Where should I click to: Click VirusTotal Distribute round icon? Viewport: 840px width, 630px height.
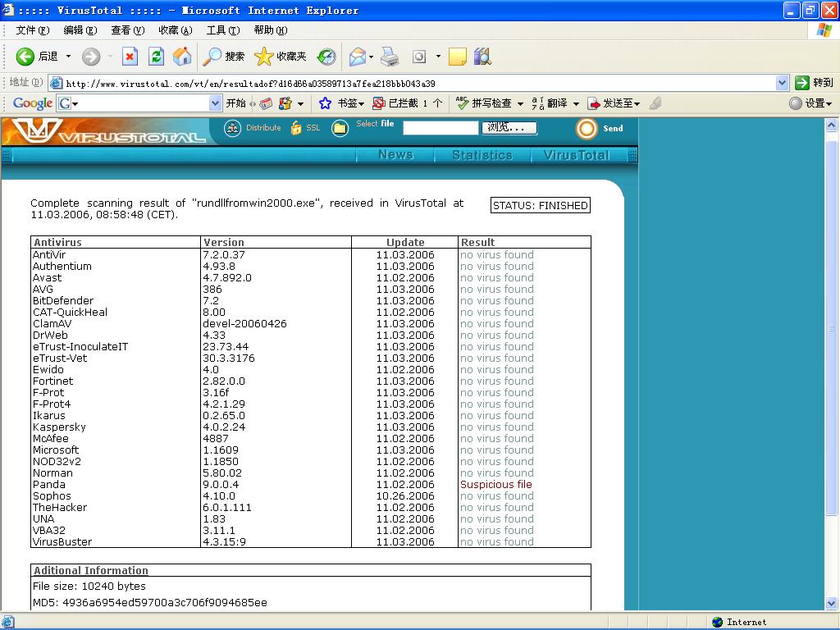pyautogui.click(x=232, y=129)
